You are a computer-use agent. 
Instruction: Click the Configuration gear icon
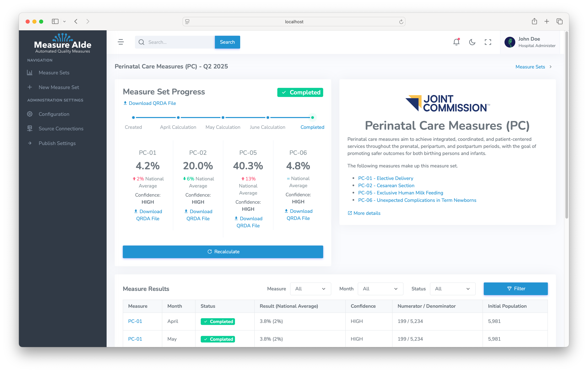point(30,114)
